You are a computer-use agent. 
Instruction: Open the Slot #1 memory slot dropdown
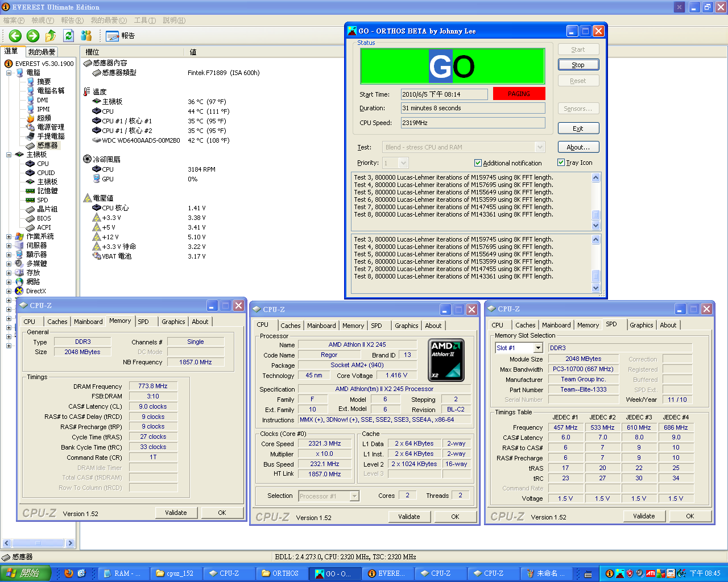[538, 348]
